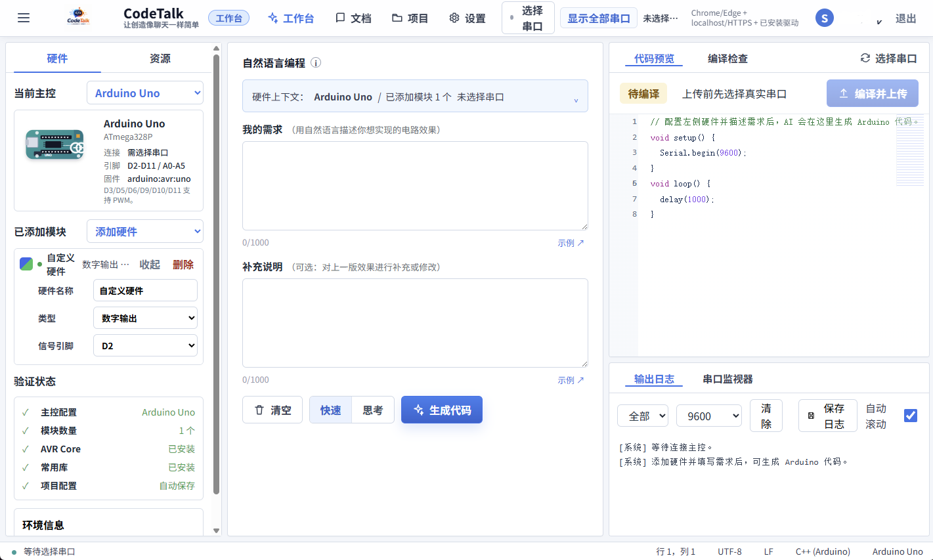Collapse the module with 收起
The height and width of the screenshot is (560, 933).
(150, 264)
